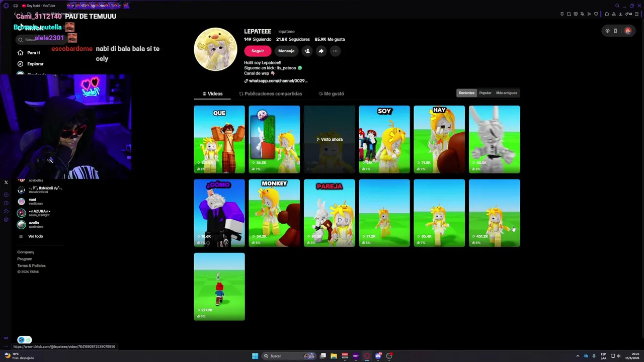Image resolution: width=644 pixels, height=362 pixels.
Task: Click the phone-shaped icon in the floating pill
Action: click(x=615, y=31)
